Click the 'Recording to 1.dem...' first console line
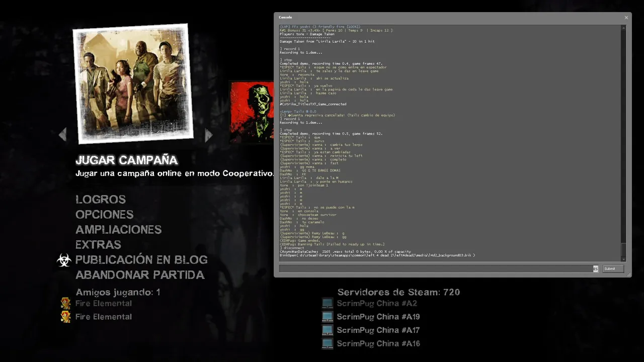Image resolution: width=644 pixels, height=362 pixels. pos(301,52)
